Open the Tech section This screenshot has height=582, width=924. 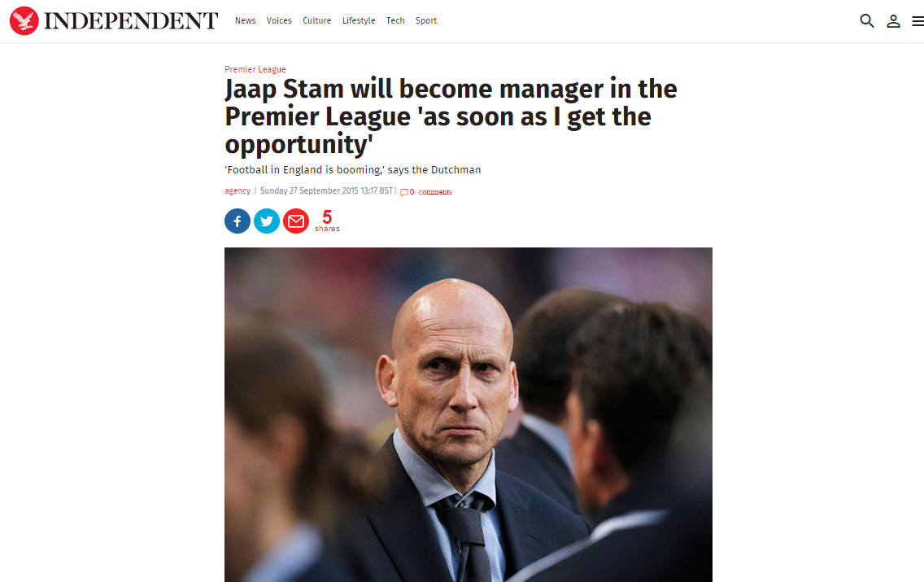pyautogui.click(x=395, y=20)
